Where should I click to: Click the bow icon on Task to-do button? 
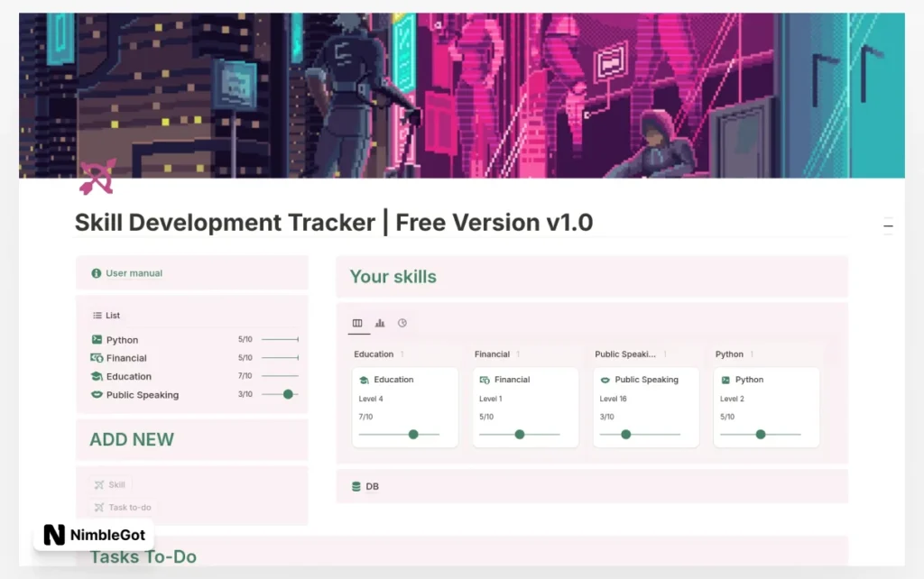[99, 507]
